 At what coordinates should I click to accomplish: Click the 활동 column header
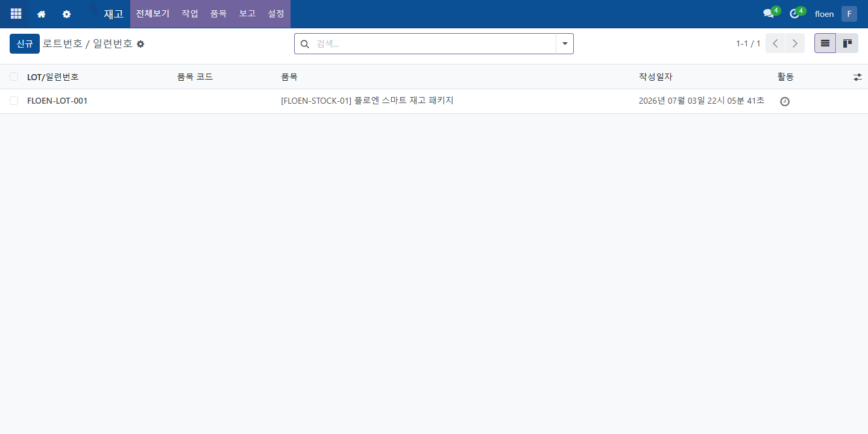coord(785,77)
